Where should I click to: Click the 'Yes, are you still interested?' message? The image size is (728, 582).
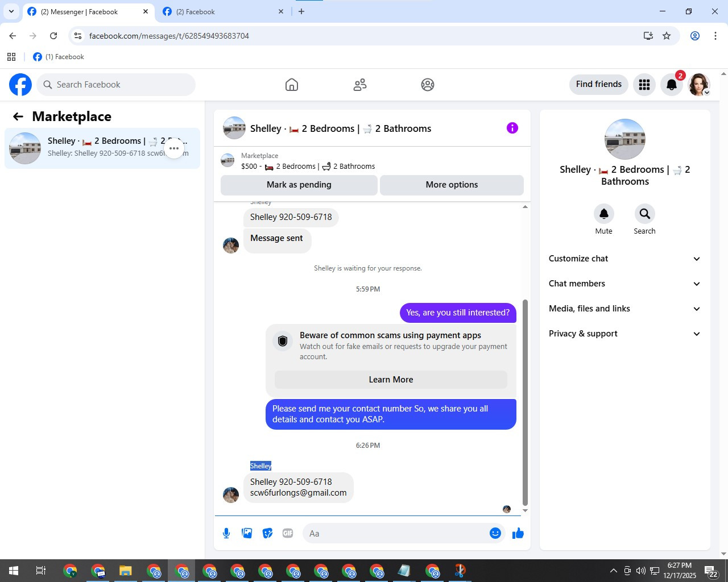coord(458,313)
